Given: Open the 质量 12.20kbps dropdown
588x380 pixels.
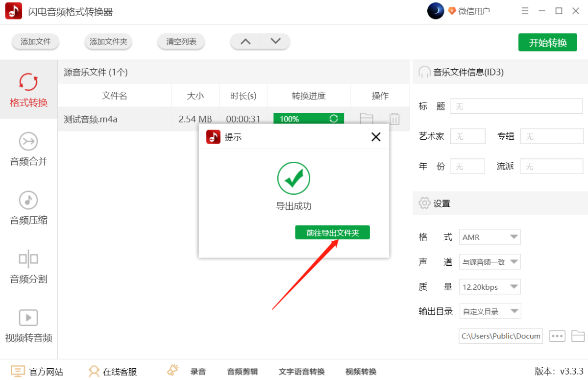Looking at the screenshot, I should [490, 287].
